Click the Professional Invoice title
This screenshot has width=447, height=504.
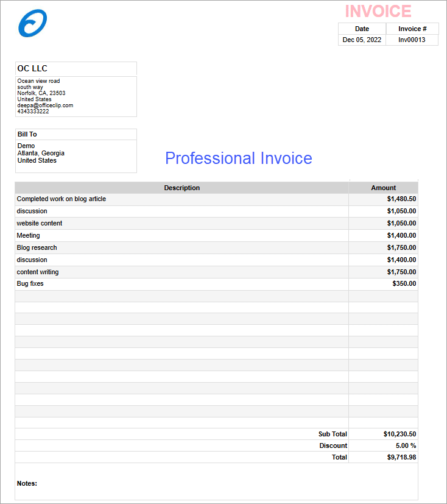pos(238,158)
